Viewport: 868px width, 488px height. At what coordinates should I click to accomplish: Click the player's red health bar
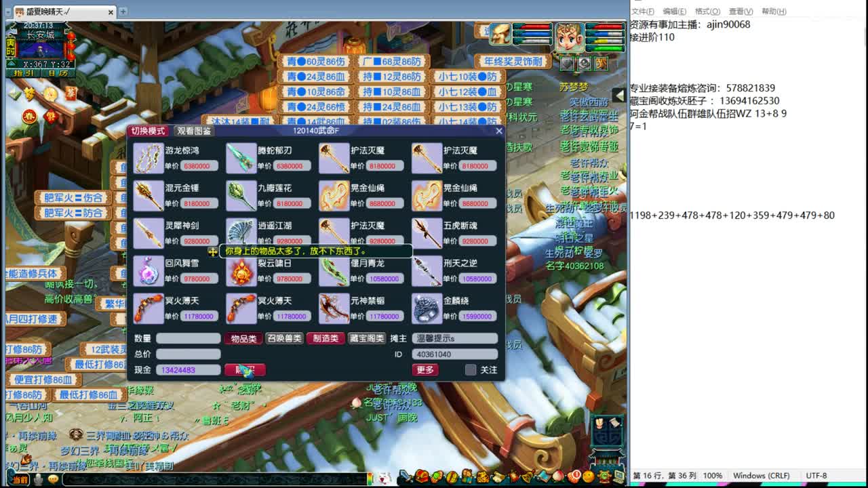pos(606,26)
